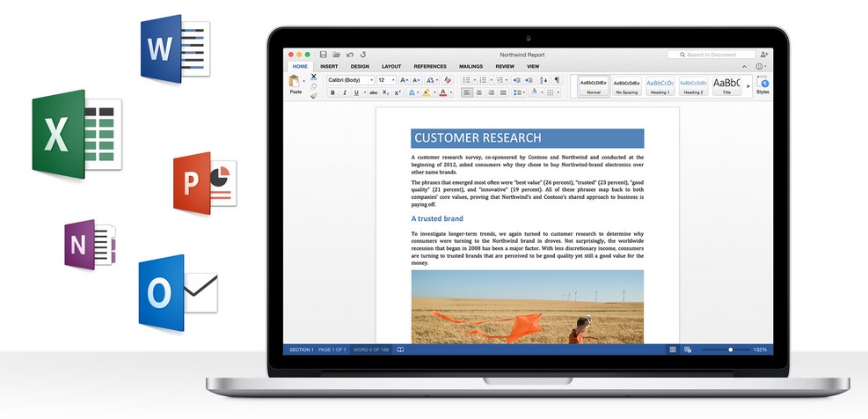The height and width of the screenshot is (419, 868).
Task: Toggle paragraph marks visibility
Action: 557,80
